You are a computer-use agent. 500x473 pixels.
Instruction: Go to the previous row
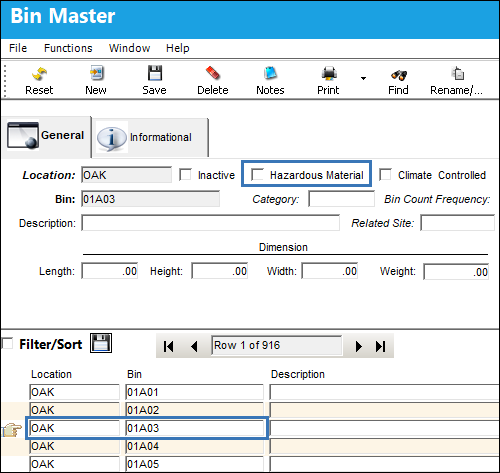pos(194,346)
